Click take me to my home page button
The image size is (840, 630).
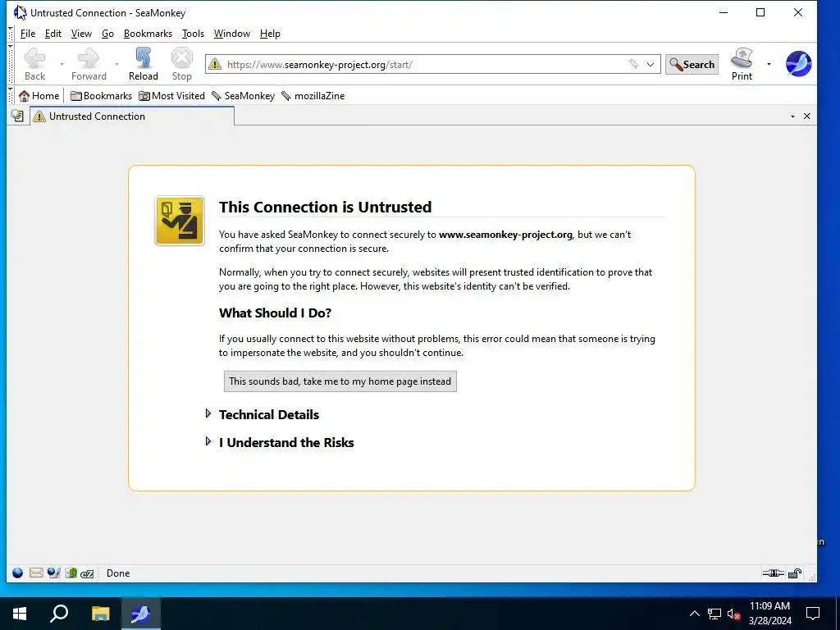340,381
